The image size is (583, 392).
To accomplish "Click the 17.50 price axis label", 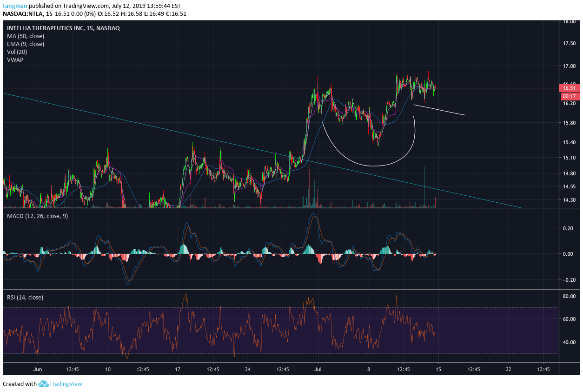I will pyautogui.click(x=570, y=43).
